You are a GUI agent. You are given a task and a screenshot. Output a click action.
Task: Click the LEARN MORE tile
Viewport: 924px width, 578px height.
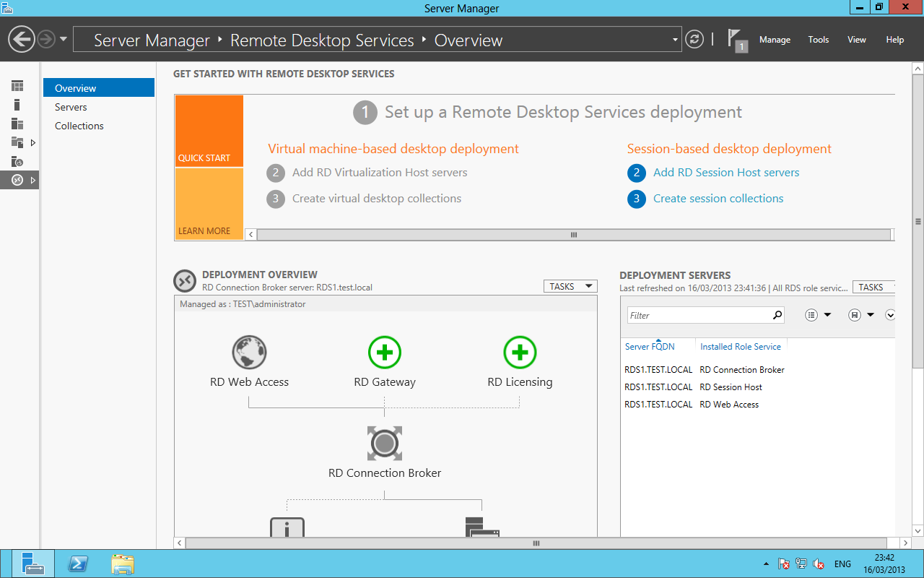coord(209,204)
